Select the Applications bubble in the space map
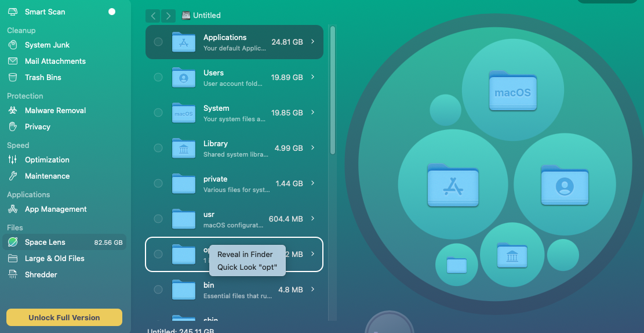The width and height of the screenshot is (644, 333). click(453, 184)
